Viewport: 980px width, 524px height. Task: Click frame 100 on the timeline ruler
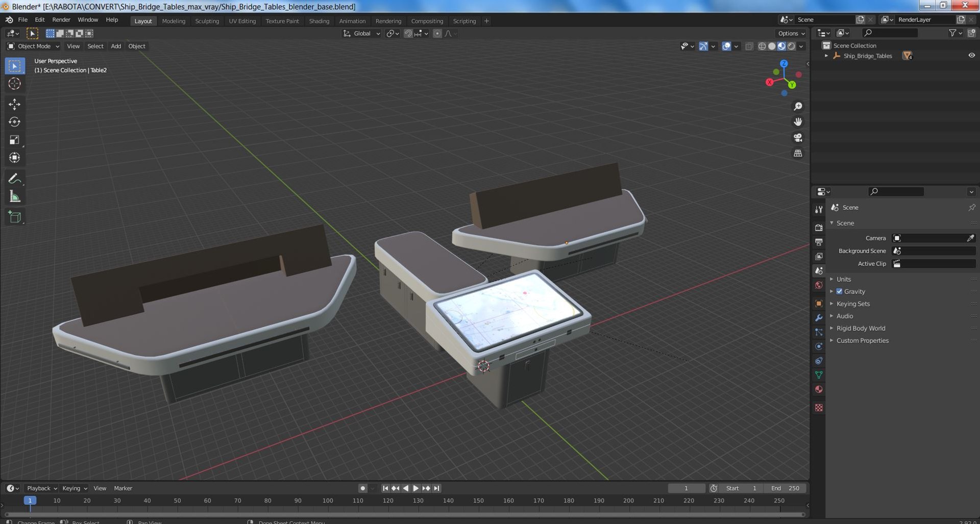pyautogui.click(x=328, y=501)
